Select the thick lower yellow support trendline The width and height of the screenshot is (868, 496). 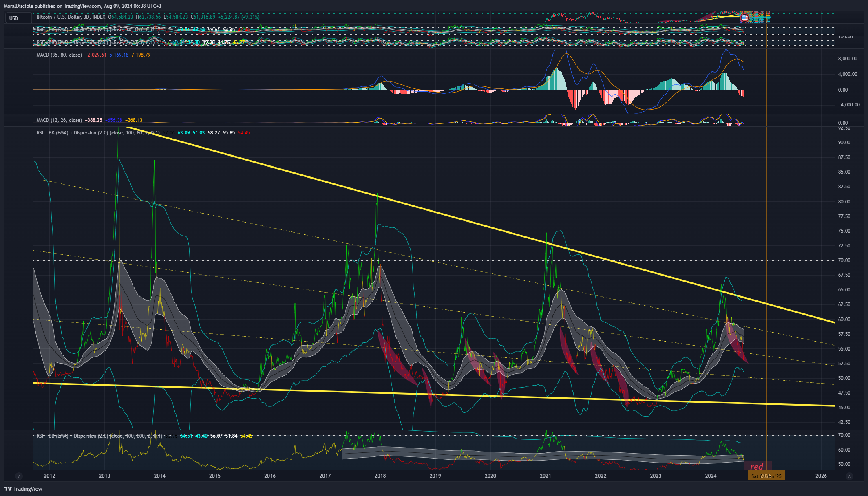click(x=434, y=395)
